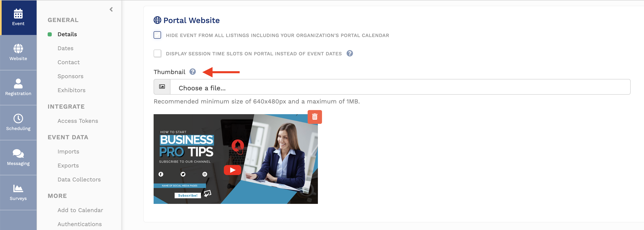Screen dimensions: 644x230
Task: Click the Portal Website globe icon
Action: tap(157, 20)
